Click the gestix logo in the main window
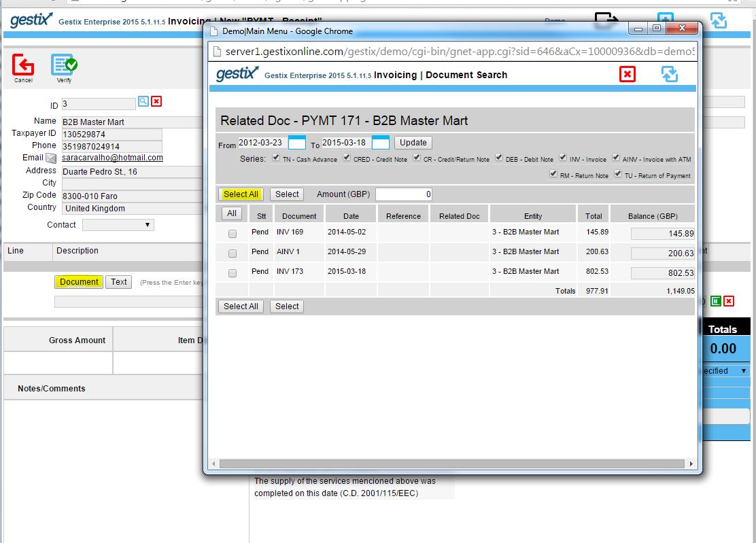The image size is (756, 543). click(31, 20)
